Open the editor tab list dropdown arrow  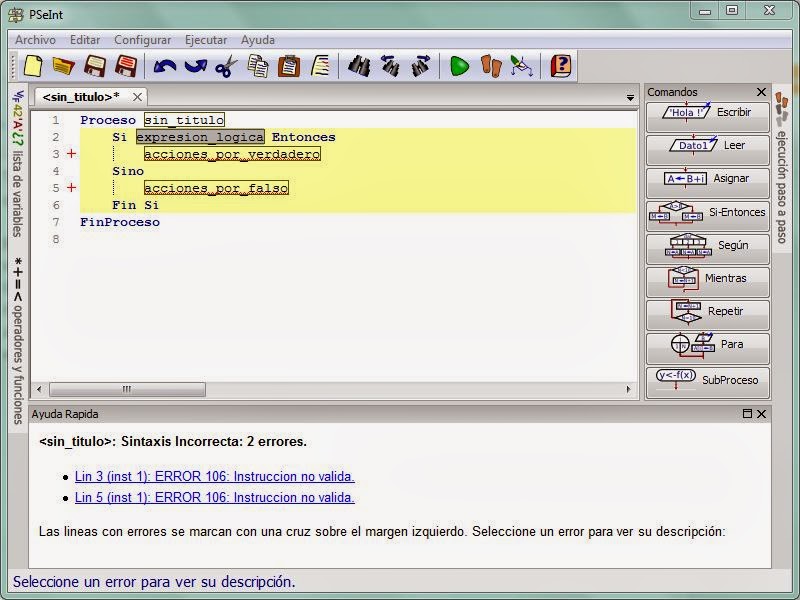pos(629,99)
